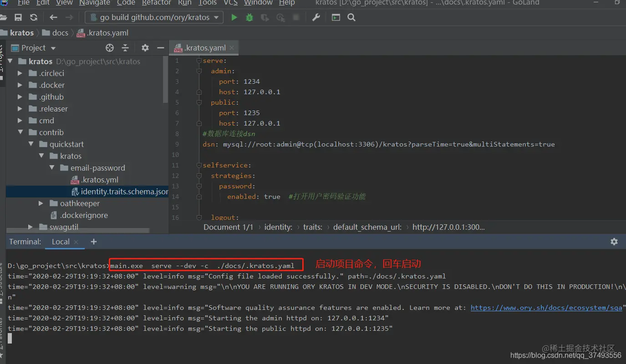The width and height of the screenshot is (626, 364).
Task: Run the project with the green play icon
Action: coord(234,17)
